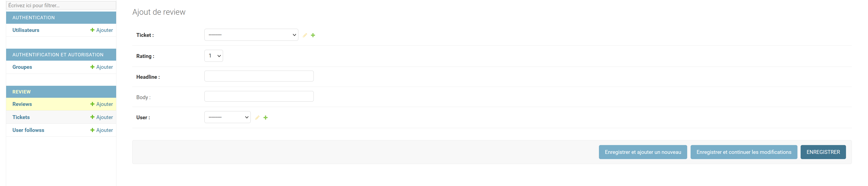Click the plus Ajouter icon next to User followss
This screenshot has height=186, width=868.
tap(101, 130)
